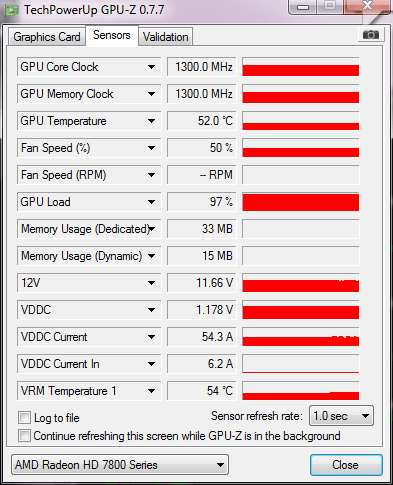Open the VDDC Current dropdown arrow
The height and width of the screenshot is (485, 393).
[x=152, y=337]
